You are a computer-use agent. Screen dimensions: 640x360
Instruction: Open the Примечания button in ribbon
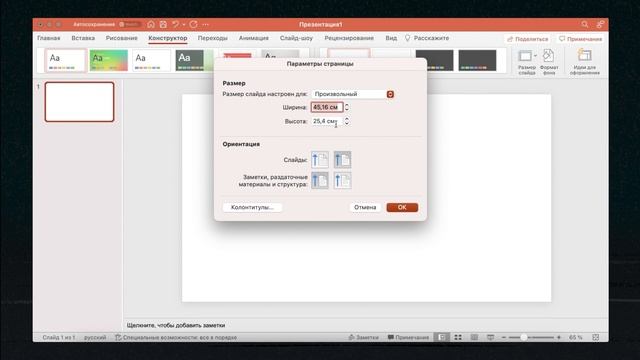580,39
